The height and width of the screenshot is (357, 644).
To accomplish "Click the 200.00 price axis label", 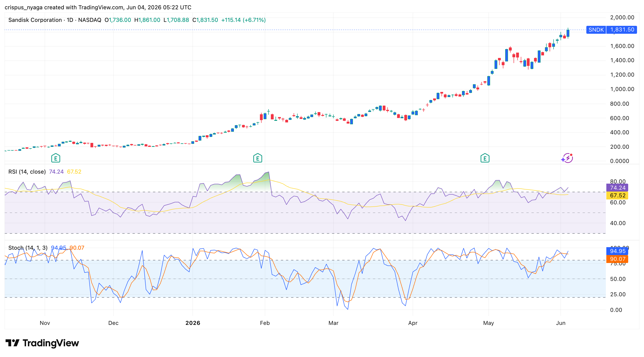I will coord(620,147).
